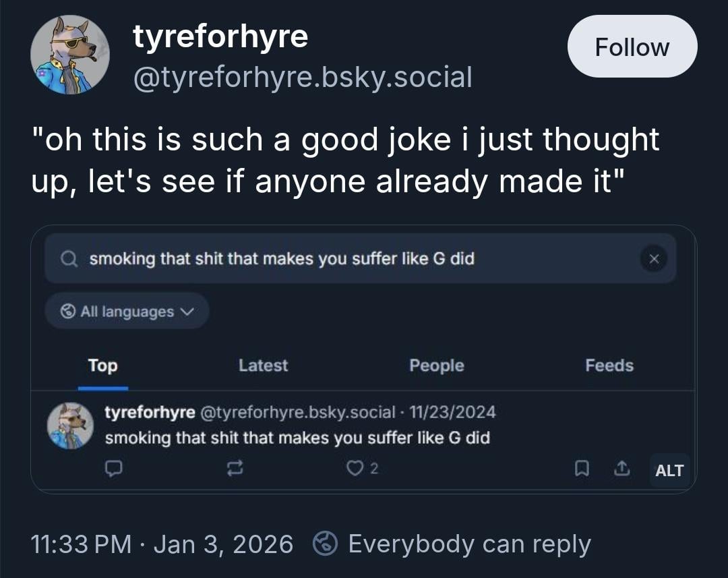Clear the search with the X icon

pos(653,258)
